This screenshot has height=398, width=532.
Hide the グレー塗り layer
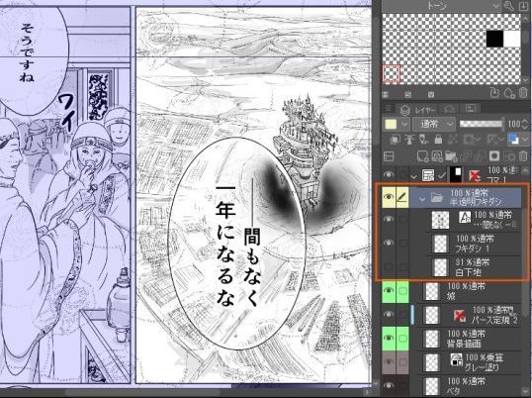point(389,362)
